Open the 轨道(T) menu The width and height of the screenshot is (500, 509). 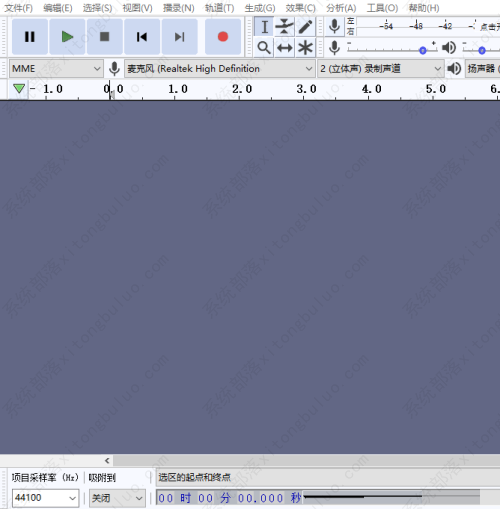pos(219,8)
